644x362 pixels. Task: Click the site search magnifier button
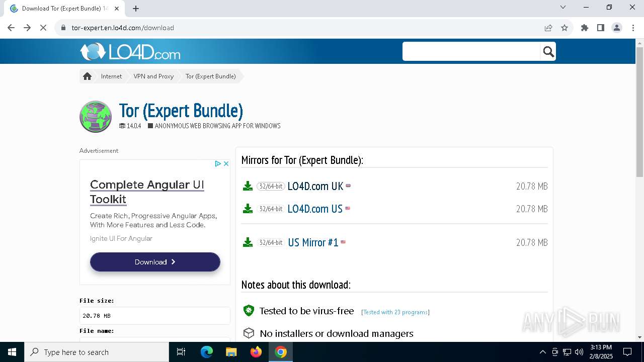point(548,51)
